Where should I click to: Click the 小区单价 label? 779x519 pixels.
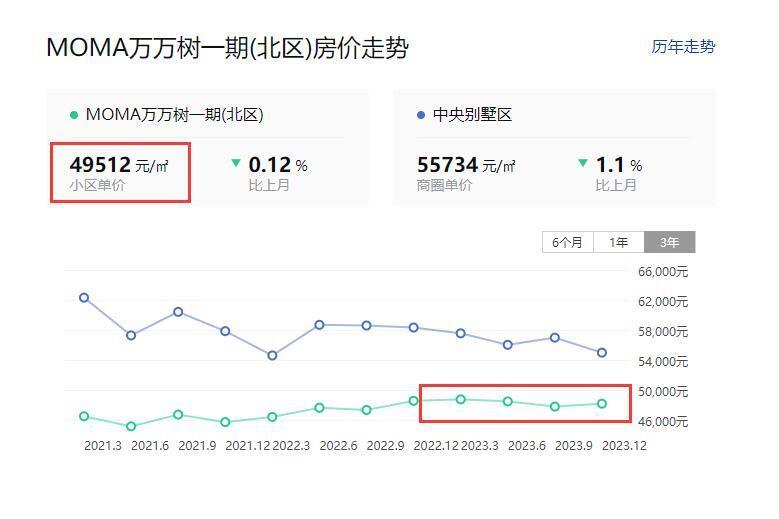(x=97, y=185)
